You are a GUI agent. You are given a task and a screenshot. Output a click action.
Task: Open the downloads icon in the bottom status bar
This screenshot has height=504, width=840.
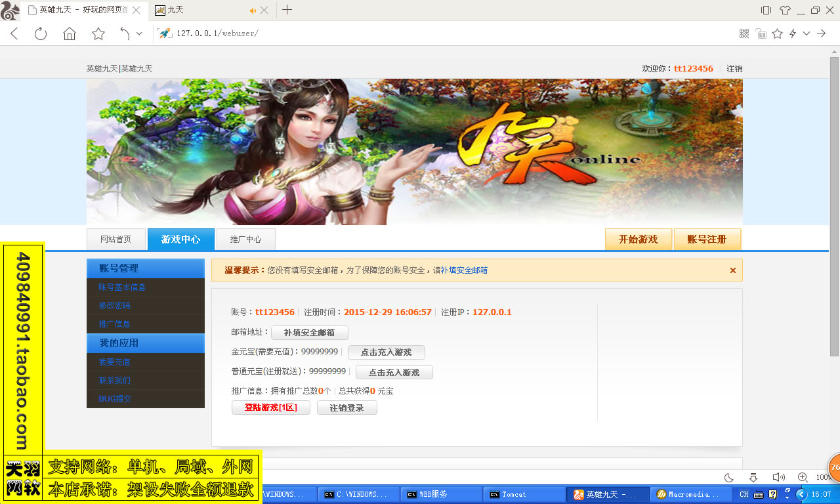point(753,478)
